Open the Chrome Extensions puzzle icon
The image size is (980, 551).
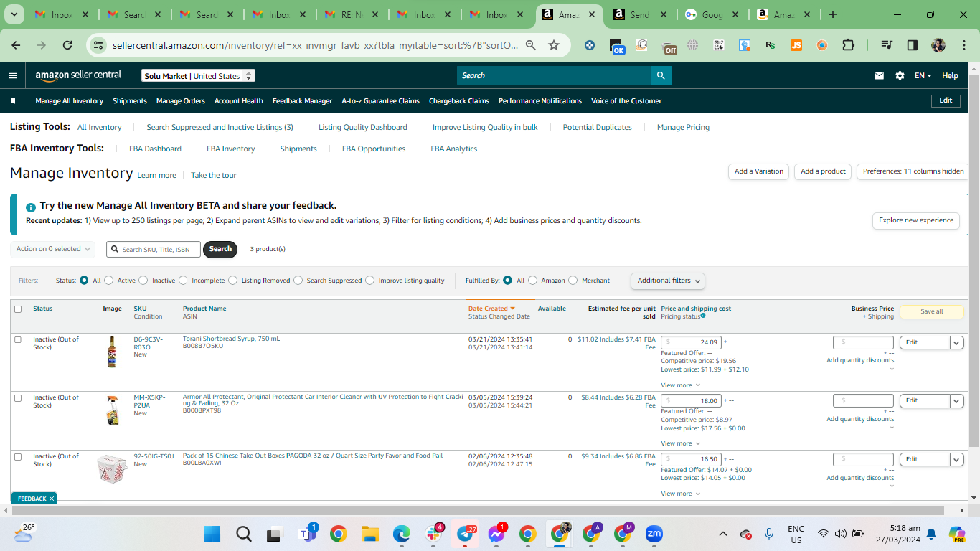click(848, 45)
